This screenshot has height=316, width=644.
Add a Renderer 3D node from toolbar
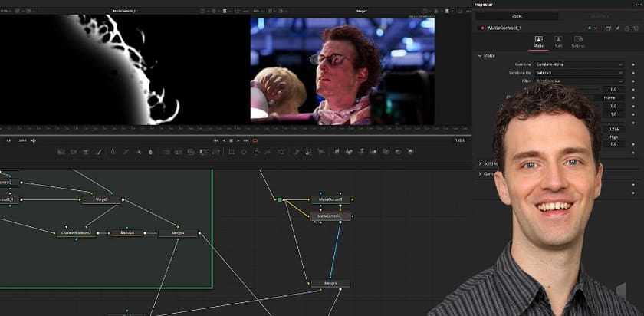click(x=410, y=152)
